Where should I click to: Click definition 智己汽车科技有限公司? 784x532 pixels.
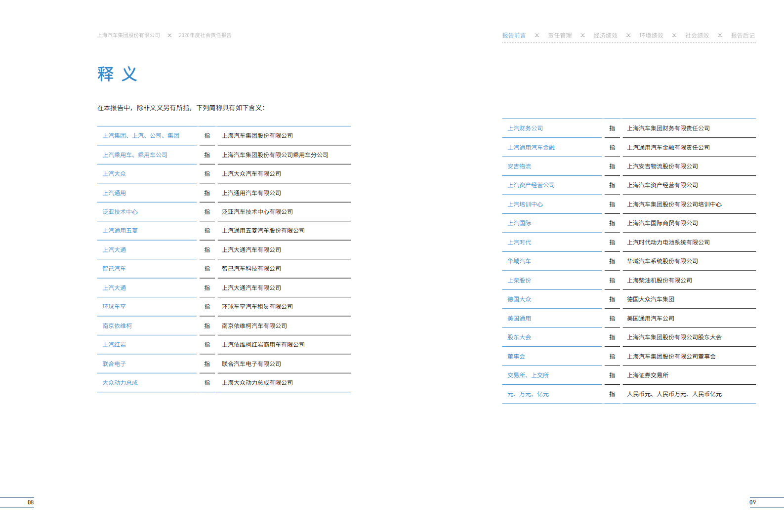(x=251, y=269)
